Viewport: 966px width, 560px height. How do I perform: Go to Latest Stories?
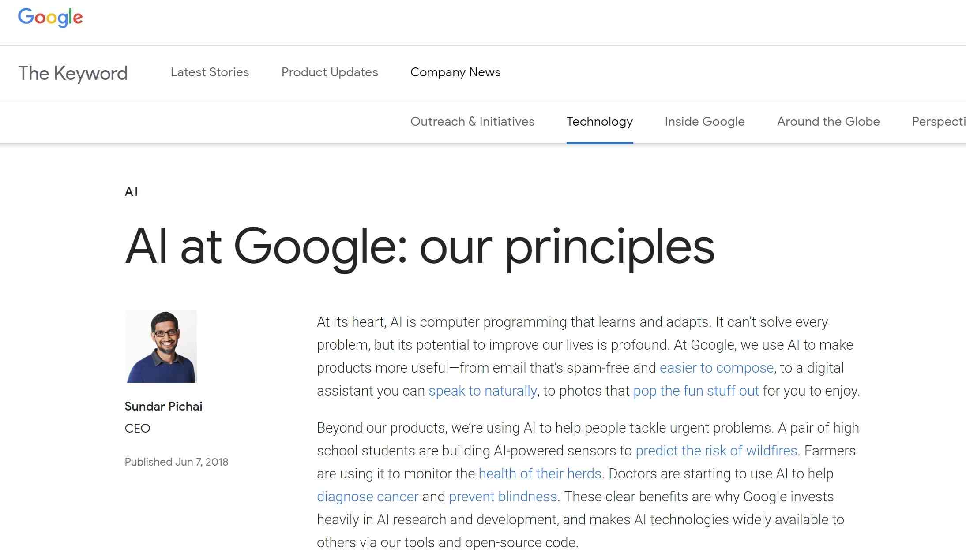210,72
